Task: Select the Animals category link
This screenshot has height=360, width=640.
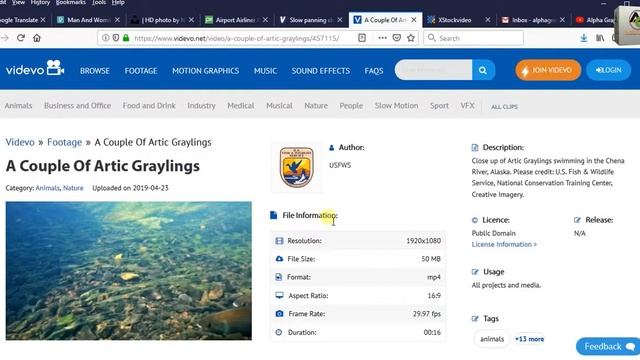Action: point(18,105)
